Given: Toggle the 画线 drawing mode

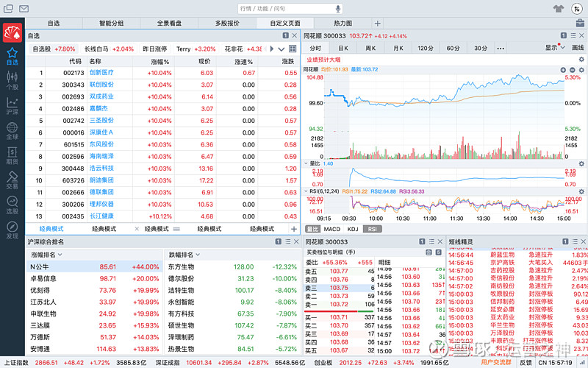Looking at the screenshot, I should (x=578, y=48).
